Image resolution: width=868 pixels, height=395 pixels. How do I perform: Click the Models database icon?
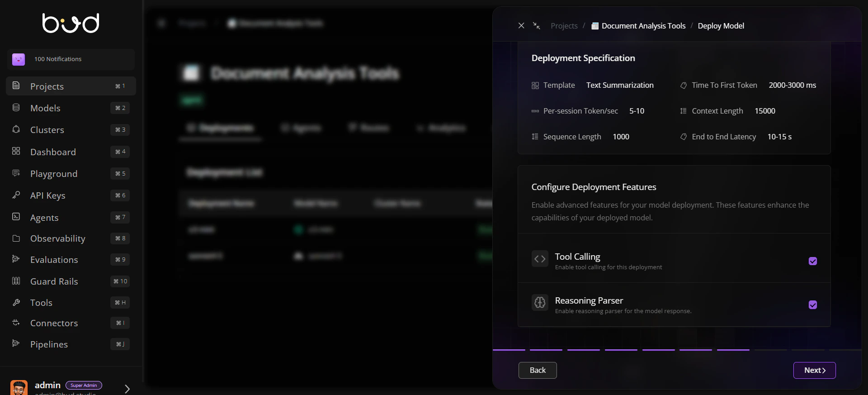coord(16,108)
